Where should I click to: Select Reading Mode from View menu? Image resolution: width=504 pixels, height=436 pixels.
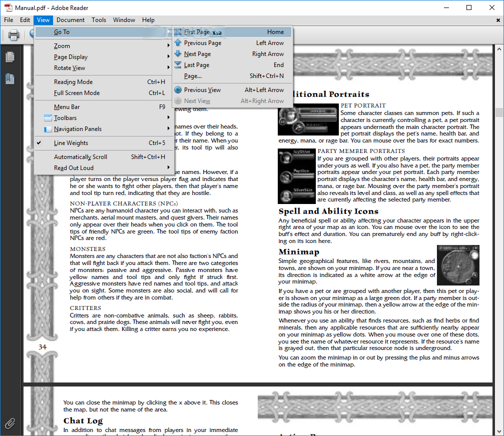point(104,82)
